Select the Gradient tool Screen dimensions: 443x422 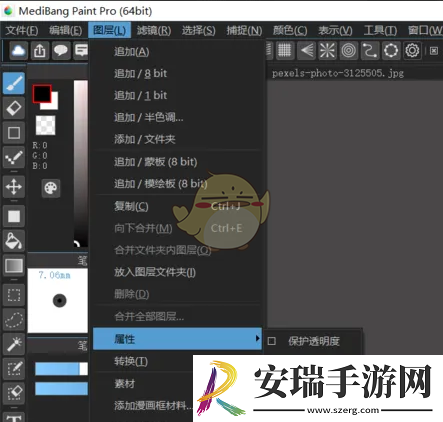[x=14, y=265]
